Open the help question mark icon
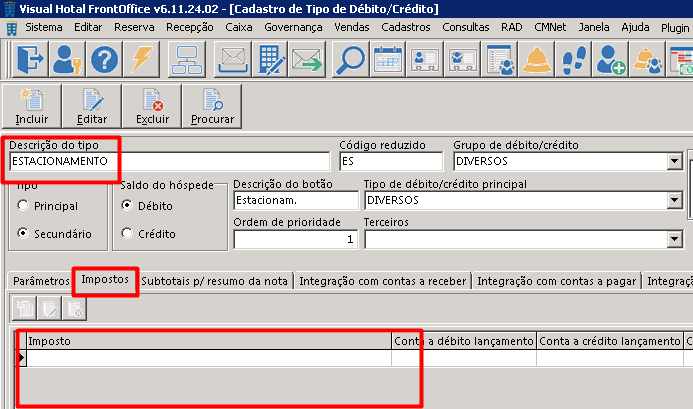Image resolution: width=693 pixels, height=409 pixels. point(104,59)
